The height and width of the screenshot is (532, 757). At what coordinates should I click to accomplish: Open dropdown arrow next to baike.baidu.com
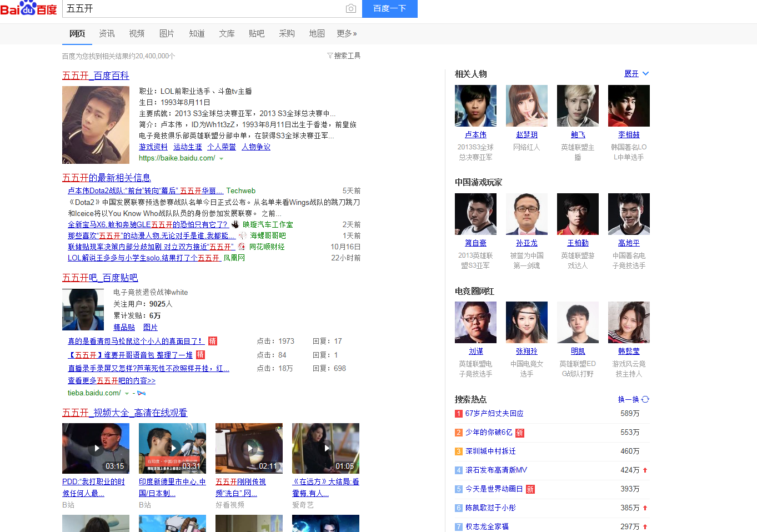click(x=221, y=159)
